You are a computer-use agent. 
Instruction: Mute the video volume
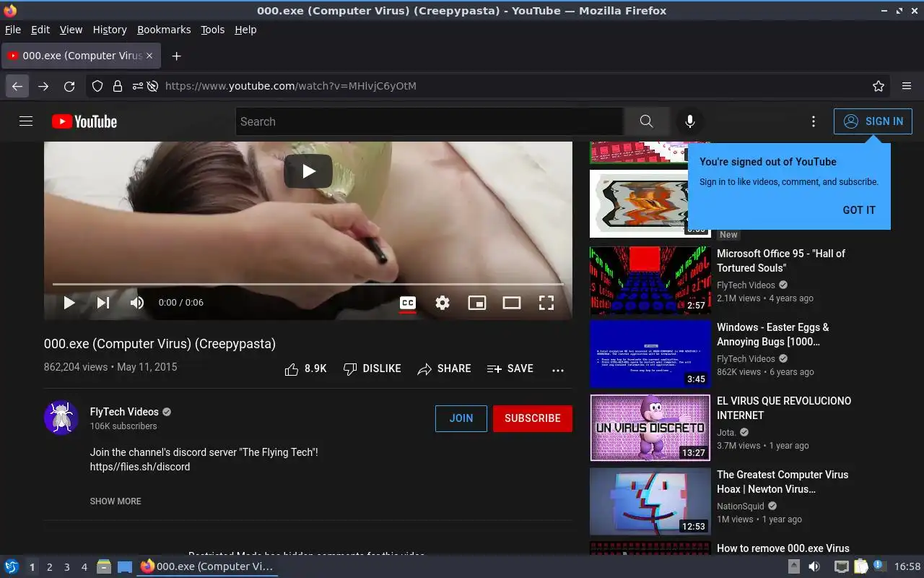137,303
